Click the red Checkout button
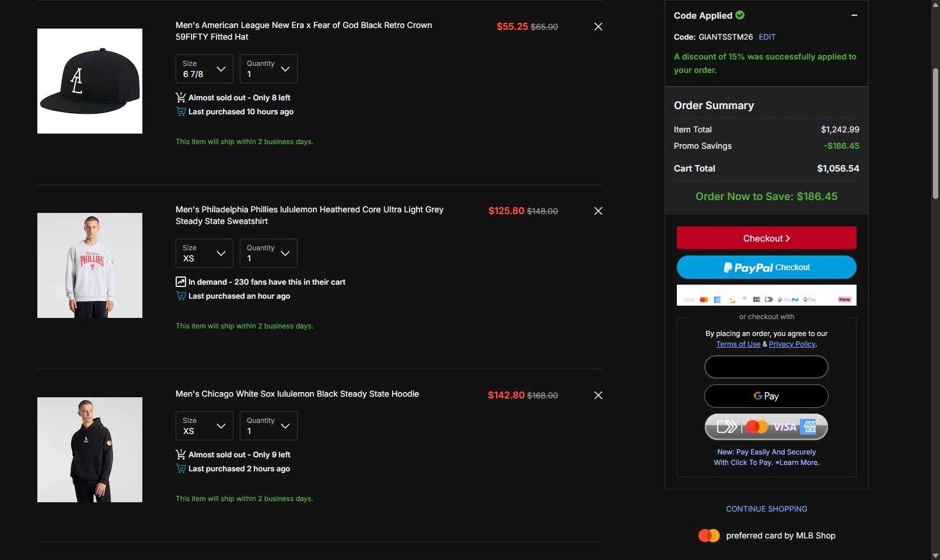 coord(767,238)
